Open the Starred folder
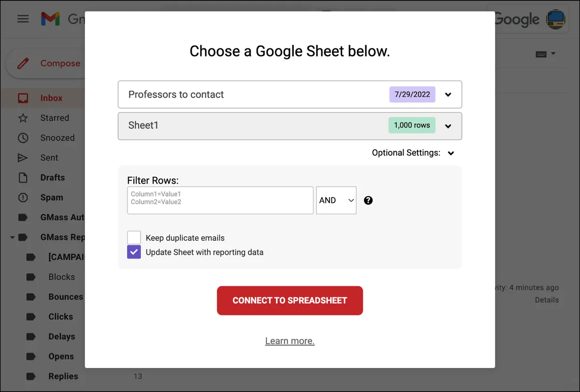The width and height of the screenshot is (580, 392). (x=55, y=118)
